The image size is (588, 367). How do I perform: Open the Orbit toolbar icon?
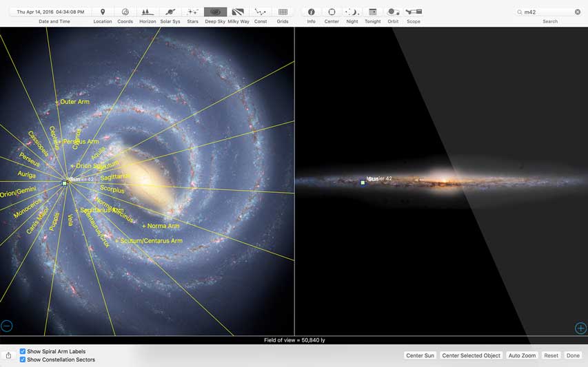point(393,12)
